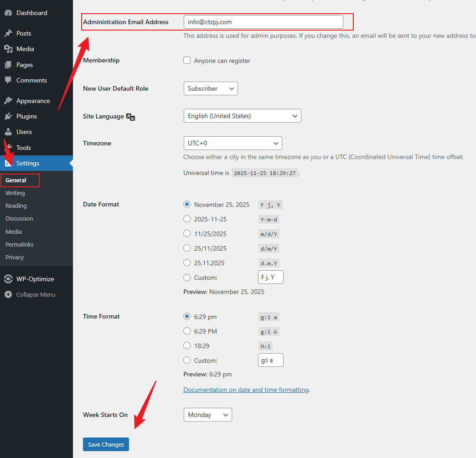Click the Pages icon in sidebar
The width and height of the screenshot is (476, 458).
(8, 65)
